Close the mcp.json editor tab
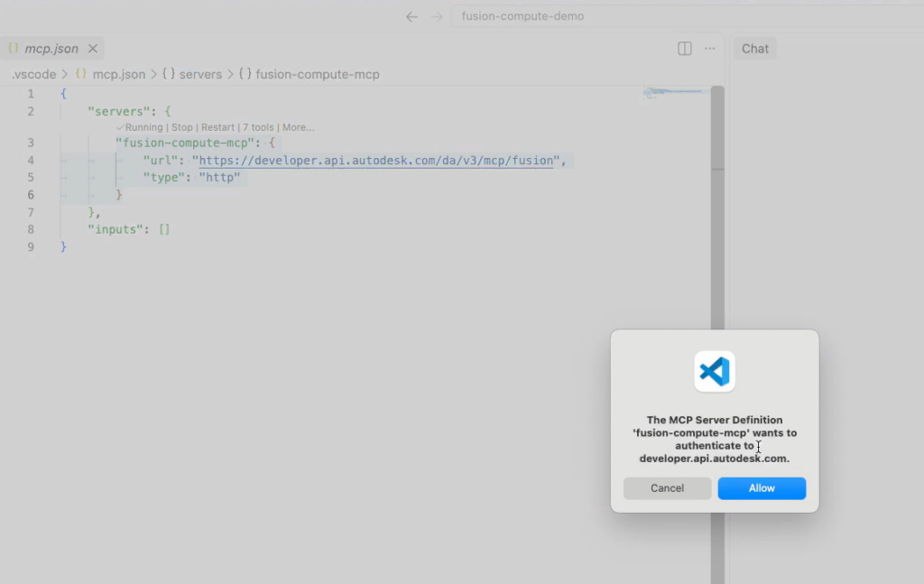 (93, 49)
